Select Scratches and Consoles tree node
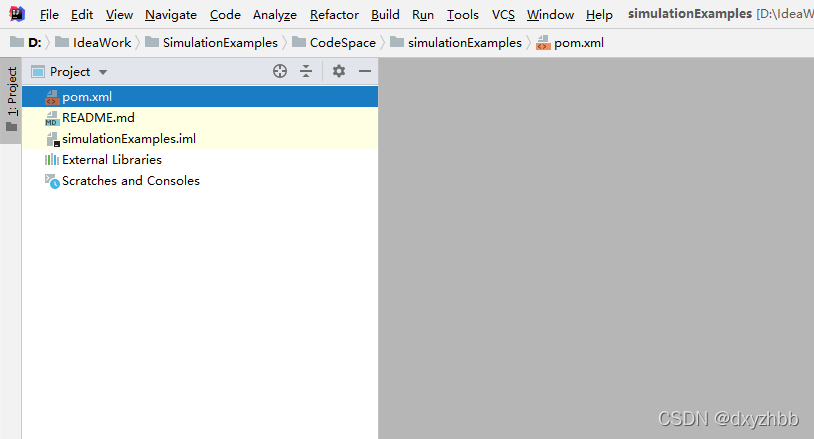This screenshot has width=814, height=439. click(200, 181)
